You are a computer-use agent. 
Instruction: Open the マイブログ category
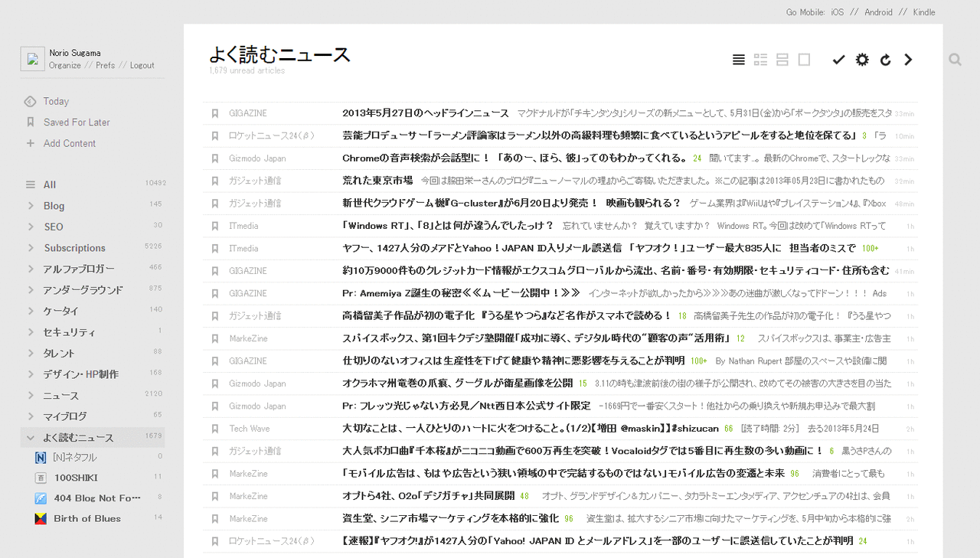tap(66, 416)
